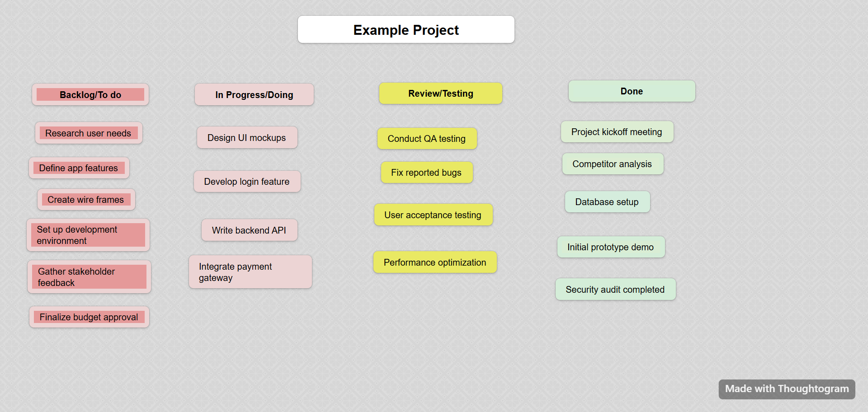Click the Example Project title card

[406, 30]
